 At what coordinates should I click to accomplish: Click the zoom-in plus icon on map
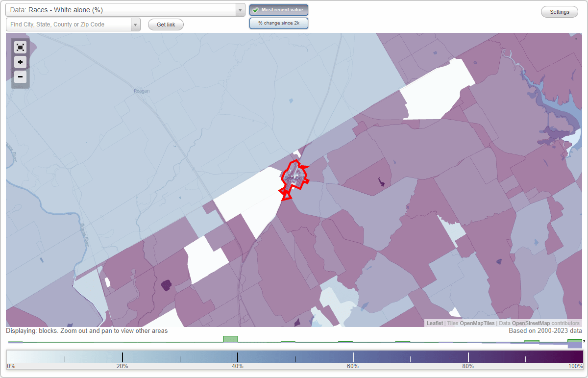20,62
